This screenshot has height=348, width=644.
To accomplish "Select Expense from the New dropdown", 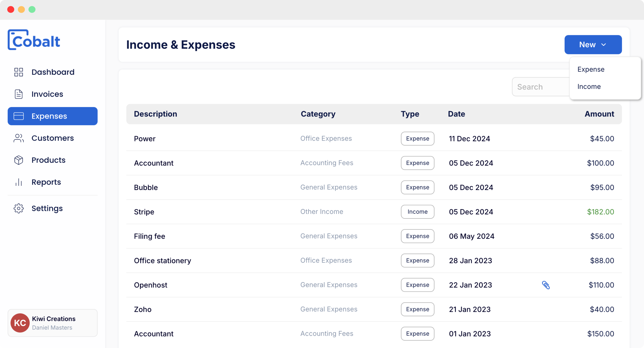I will (590, 69).
